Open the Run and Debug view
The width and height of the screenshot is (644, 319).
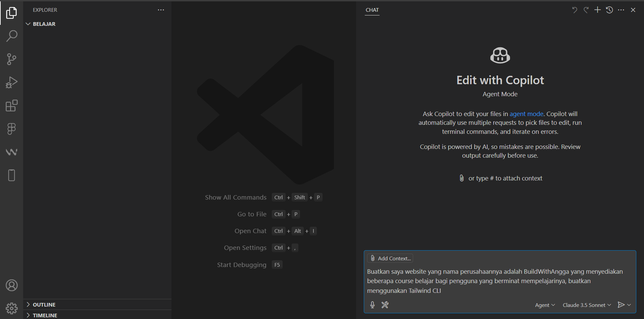tap(11, 83)
